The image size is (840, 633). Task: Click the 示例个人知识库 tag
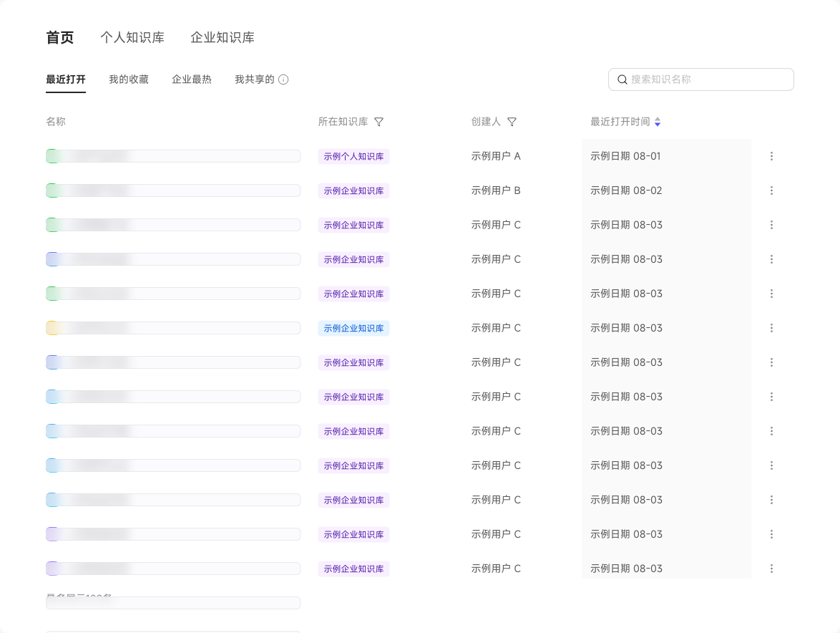tap(353, 157)
